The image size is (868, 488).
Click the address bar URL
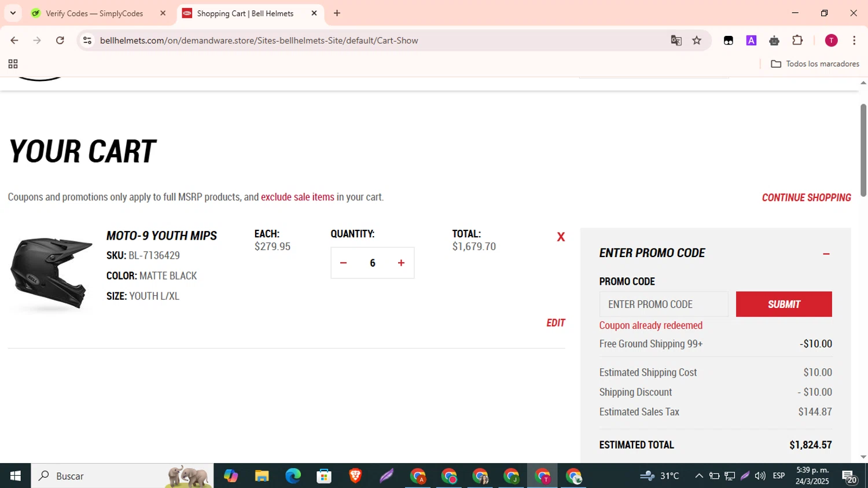coord(259,41)
